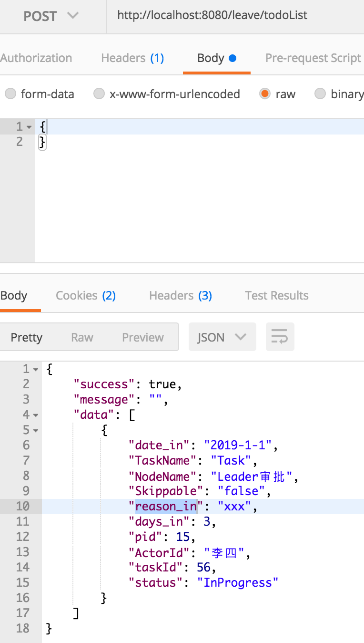Open the POST method dropdown
The width and height of the screenshot is (364, 643).
51,16
